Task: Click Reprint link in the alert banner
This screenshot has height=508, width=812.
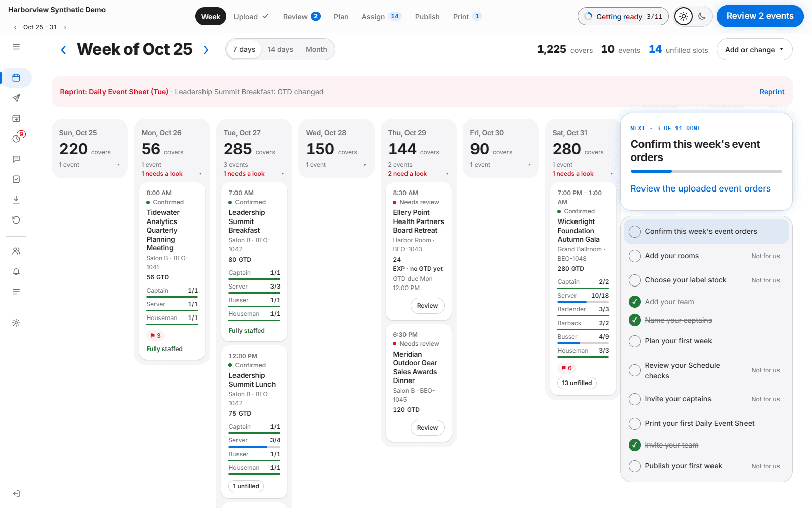Action: 771,92
